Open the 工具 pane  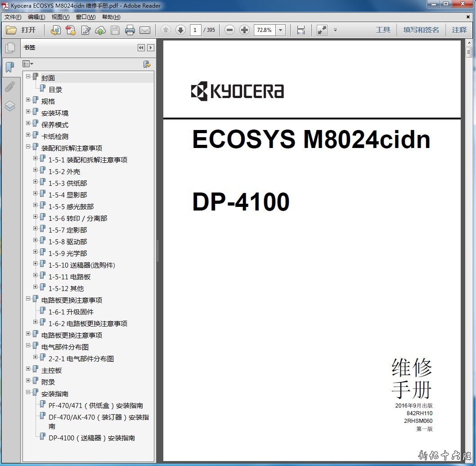point(383,30)
